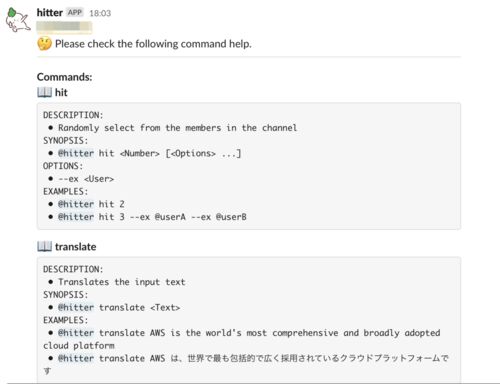Click the Commands: heading text

[x=65, y=77]
